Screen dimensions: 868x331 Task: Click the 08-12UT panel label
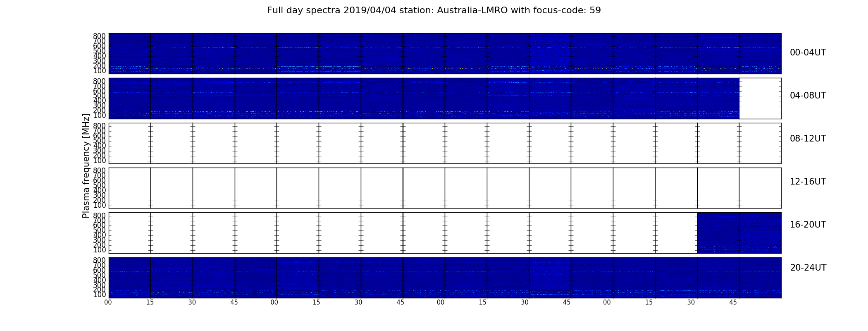[x=808, y=139]
